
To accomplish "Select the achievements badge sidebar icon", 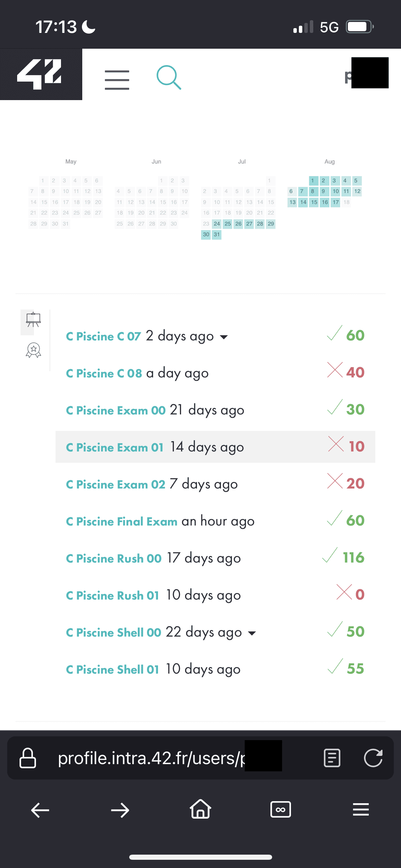I will pos(34,350).
